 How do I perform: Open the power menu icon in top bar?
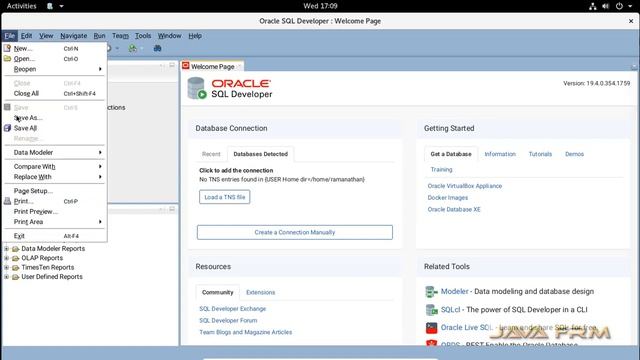[619, 6]
